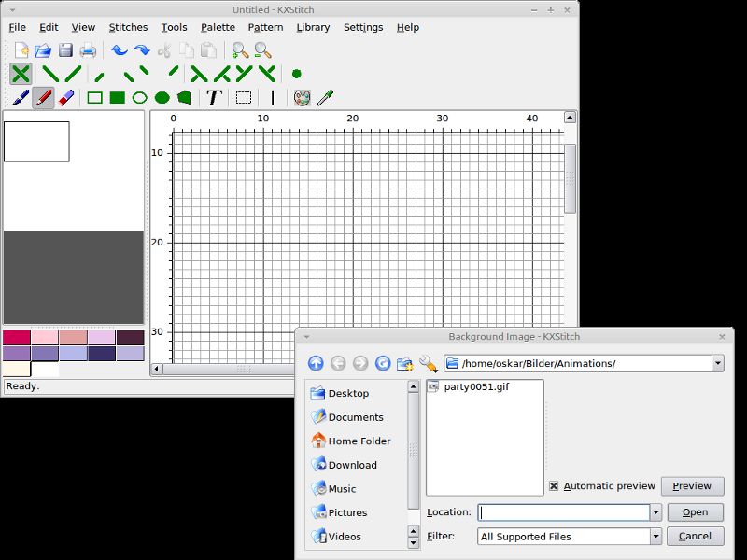Click the Cancel button
This screenshot has width=747, height=560.
click(695, 536)
